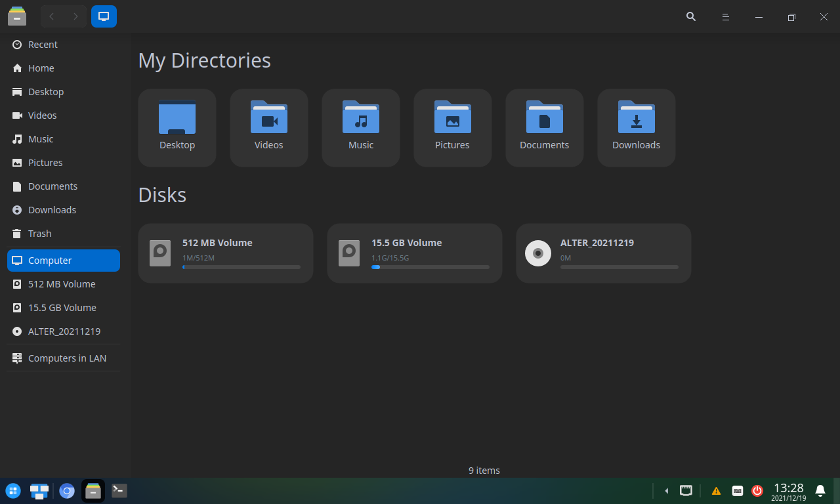Open the launcher menu in taskbar
The image size is (840, 504).
(x=13, y=491)
